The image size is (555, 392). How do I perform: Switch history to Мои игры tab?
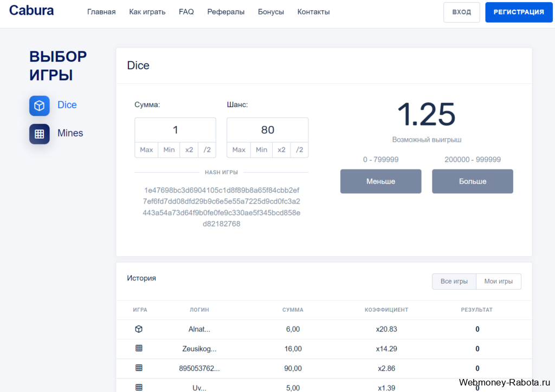tap(499, 282)
